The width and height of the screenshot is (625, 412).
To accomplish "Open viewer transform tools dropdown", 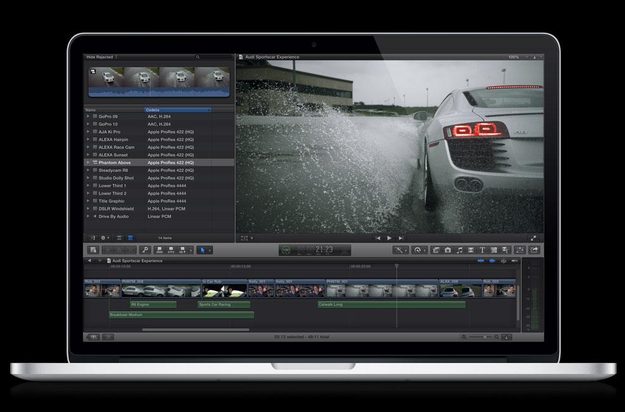I will click(x=246, y=238).
